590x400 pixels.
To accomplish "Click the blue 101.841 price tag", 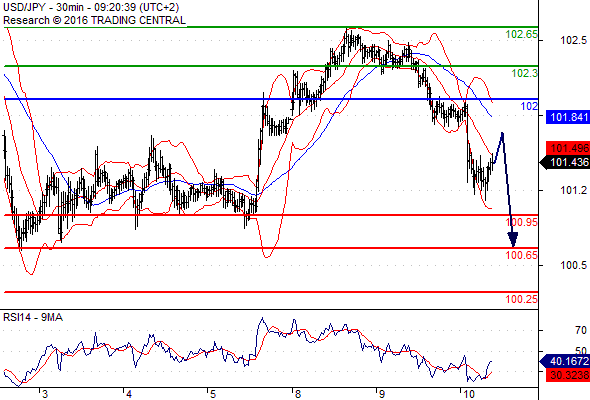I will (x=567, y=117).
